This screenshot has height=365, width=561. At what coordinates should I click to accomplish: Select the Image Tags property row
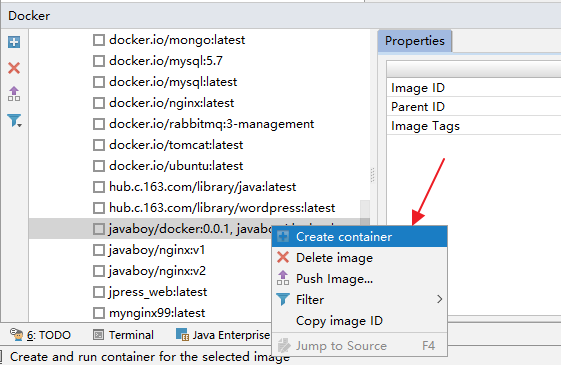(x=474, y=126)
